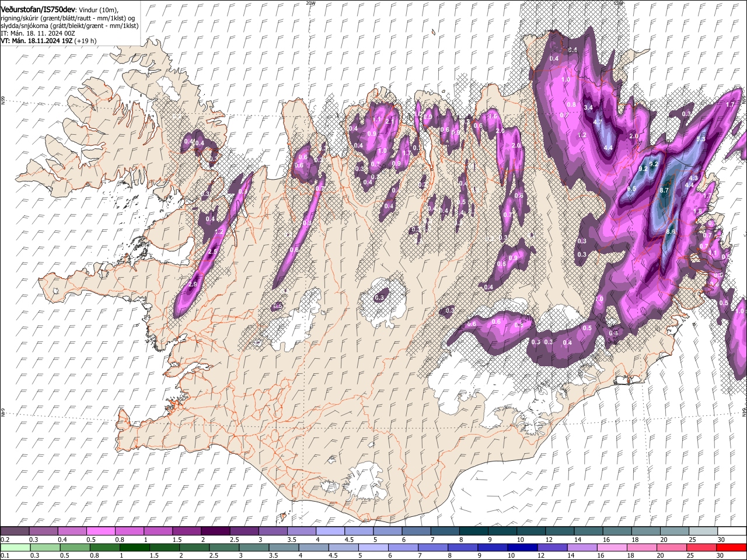Viewport: 747px width, 560px height.
Task: Click the 5.3 precipitation value on the map
Action: [701, 139]
